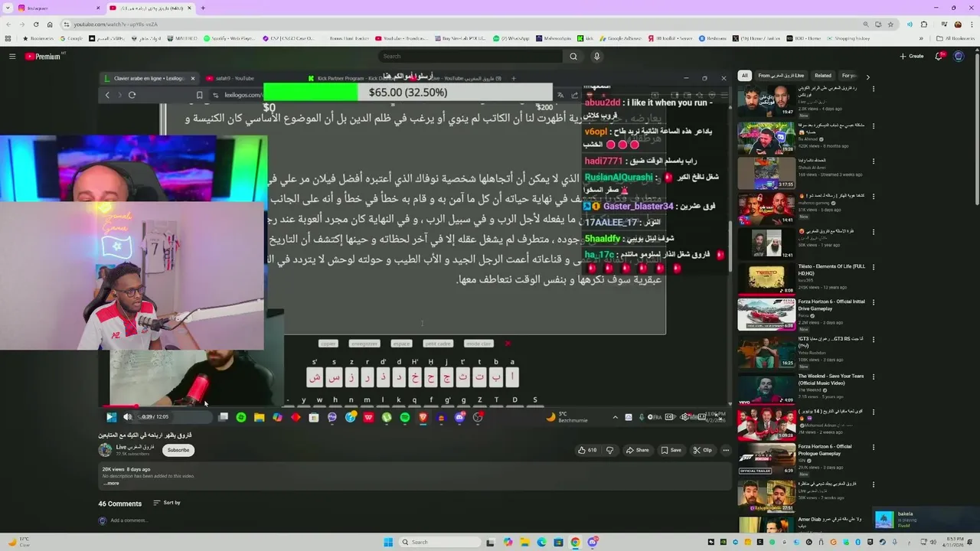Open options menu for Tiësto Elements Of Life
The width and height of the screenshot is (980, 551).
[873, 266]
